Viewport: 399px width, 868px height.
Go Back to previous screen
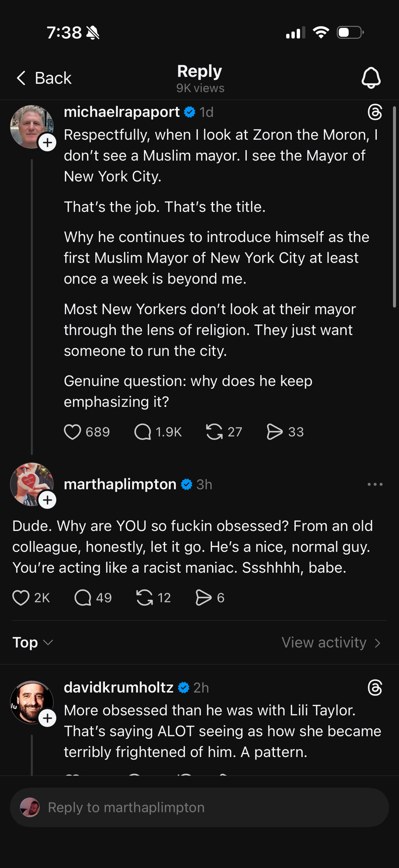(x=43, y=78)
